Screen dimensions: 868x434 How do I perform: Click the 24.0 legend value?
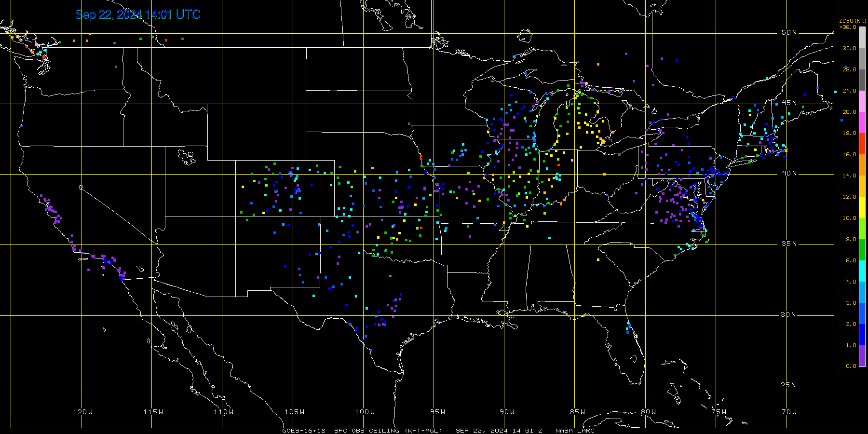(x=849, y=91)
